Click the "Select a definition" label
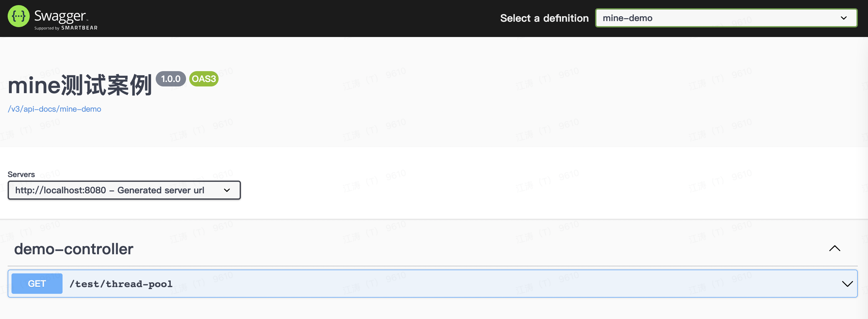The height and width of the screenshot is (319, 868). [544, 18]
